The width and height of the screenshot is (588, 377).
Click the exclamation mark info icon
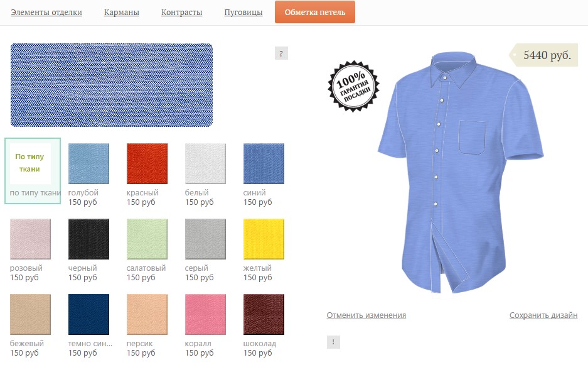coord(333,342)
